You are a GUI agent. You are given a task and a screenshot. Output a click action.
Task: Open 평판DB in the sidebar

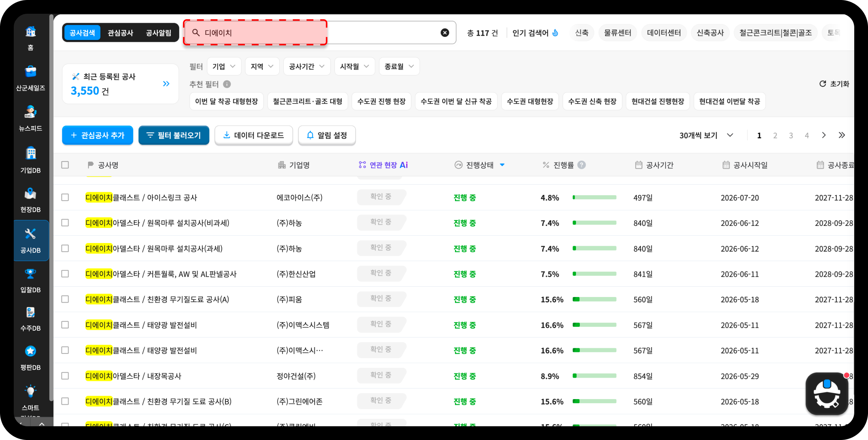click(31, 358)
